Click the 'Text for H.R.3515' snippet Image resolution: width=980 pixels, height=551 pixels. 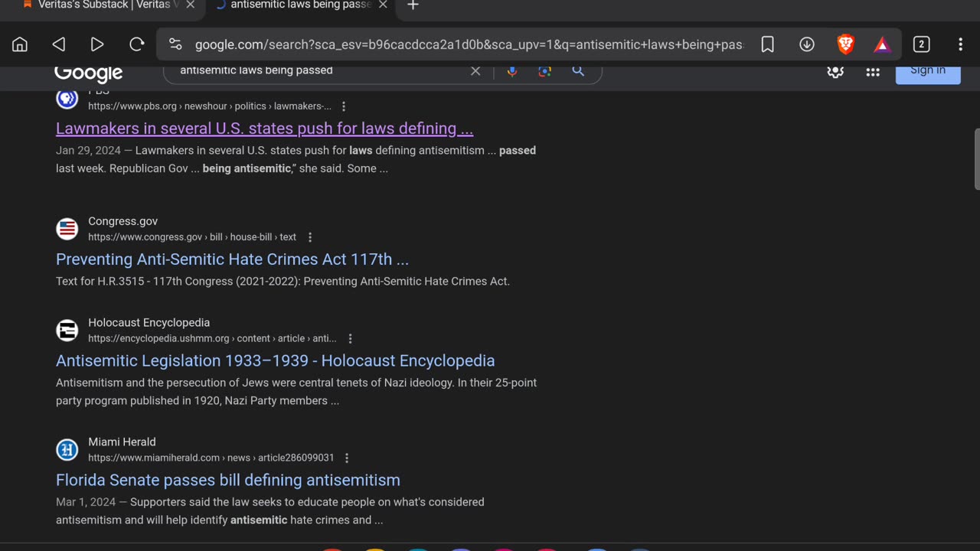click(x=283, y=281)
